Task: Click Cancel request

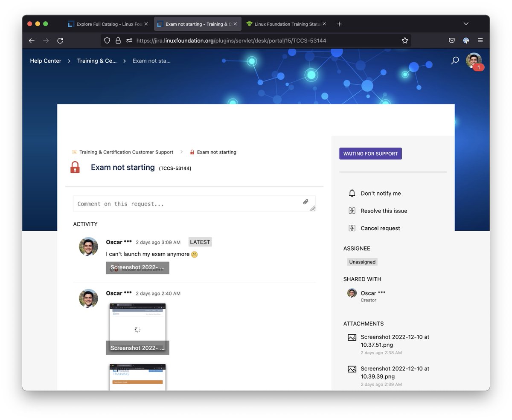Action: click(380, 229)
